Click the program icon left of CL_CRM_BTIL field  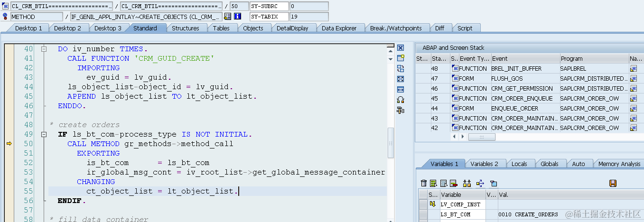(x=5, y=6)
